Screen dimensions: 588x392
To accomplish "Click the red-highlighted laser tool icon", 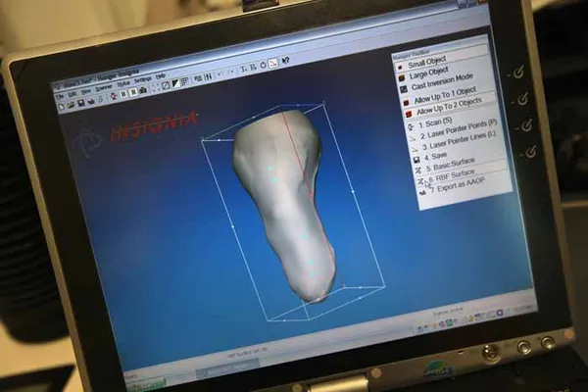I will point(273,63).
